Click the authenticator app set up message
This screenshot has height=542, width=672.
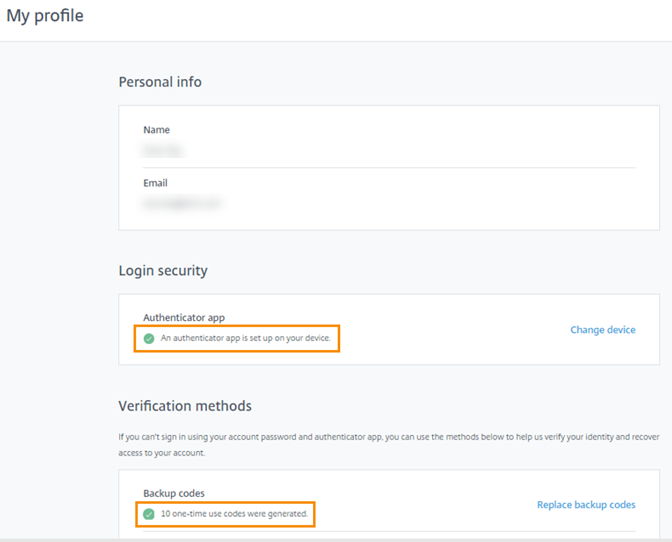point(245,339)
